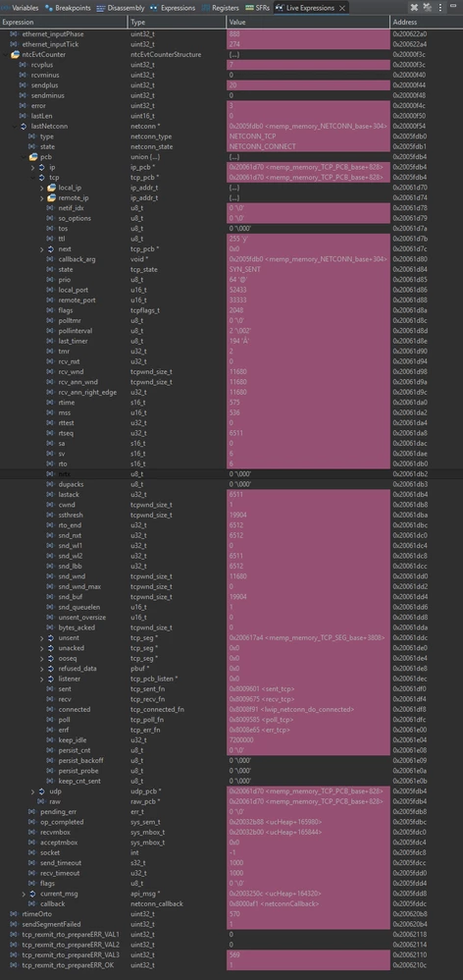Image resolution: width=463 pixels, height=980 pixels.
Task: Expand the current_msg node
Action: pos(24,894)
